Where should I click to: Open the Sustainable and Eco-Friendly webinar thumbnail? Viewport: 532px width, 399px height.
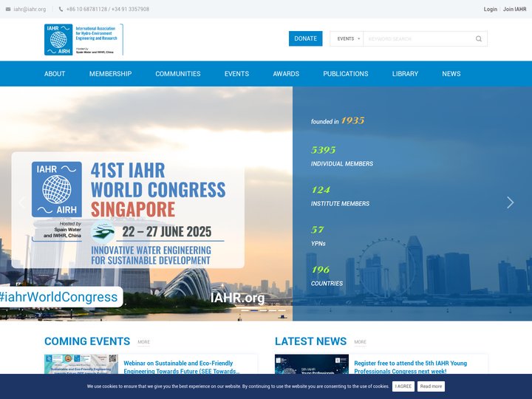click(81, 364)
